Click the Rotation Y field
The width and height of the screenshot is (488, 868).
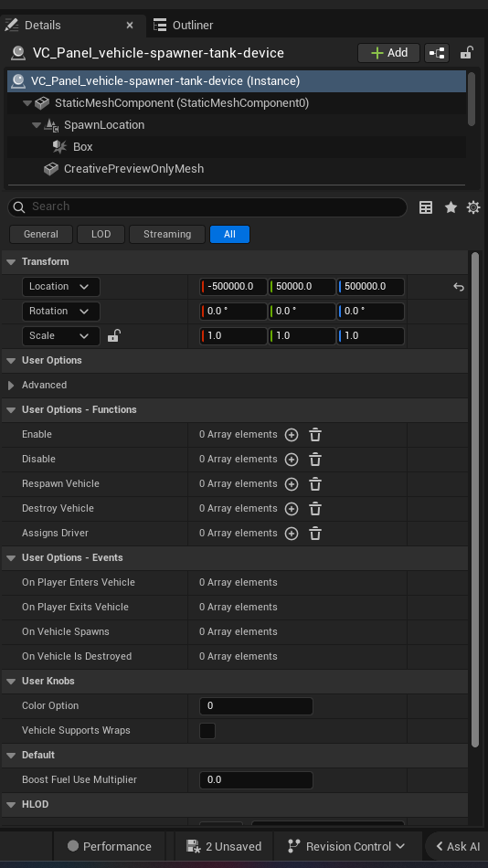coord(302,311)
